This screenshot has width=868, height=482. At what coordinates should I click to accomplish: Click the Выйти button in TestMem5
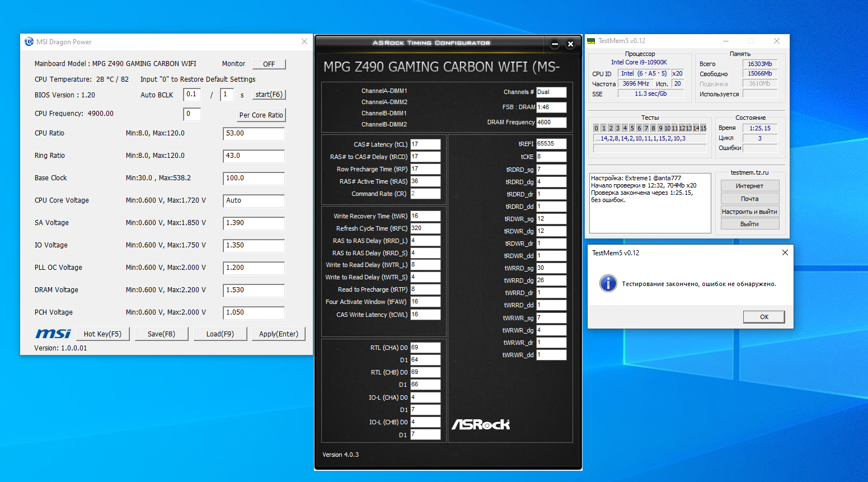749,224
